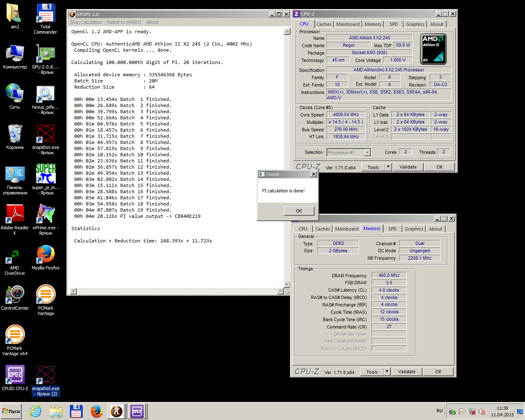The width and height of the screenshot is (525, 420).
Task: Click OK in bottom CPU-Z window
Action: click(438, 372)
